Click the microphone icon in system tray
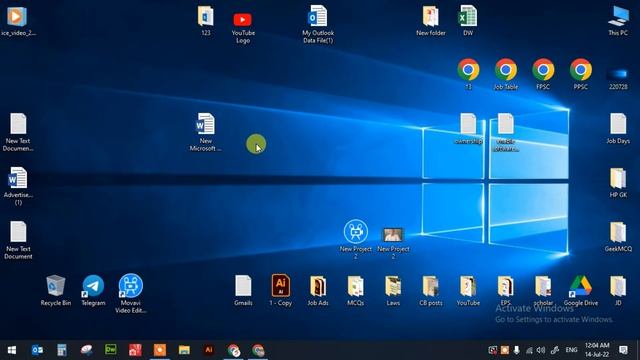This screenshot has width=640, height=360. (x=516, y=350)
